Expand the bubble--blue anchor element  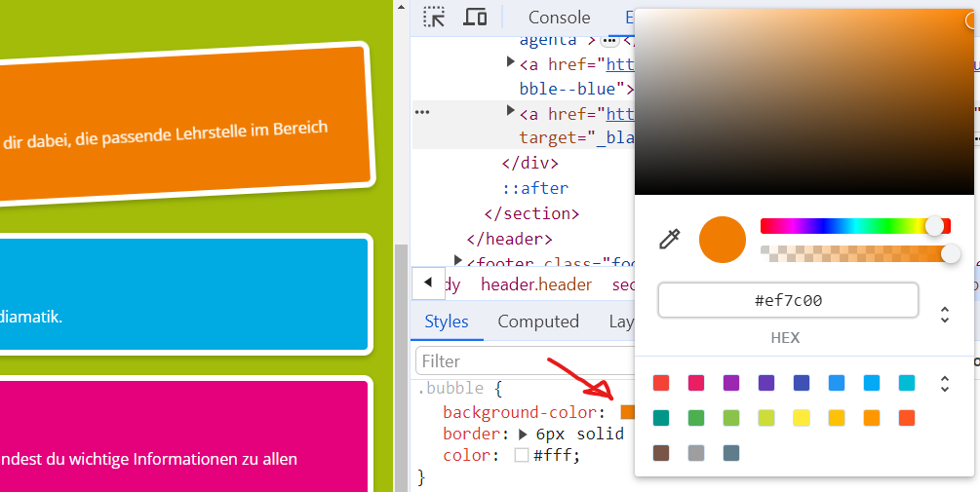click(510, 63)
